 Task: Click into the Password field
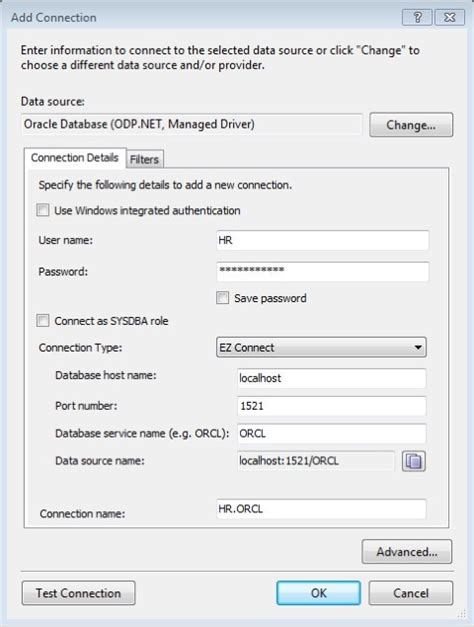pos(322,272)
